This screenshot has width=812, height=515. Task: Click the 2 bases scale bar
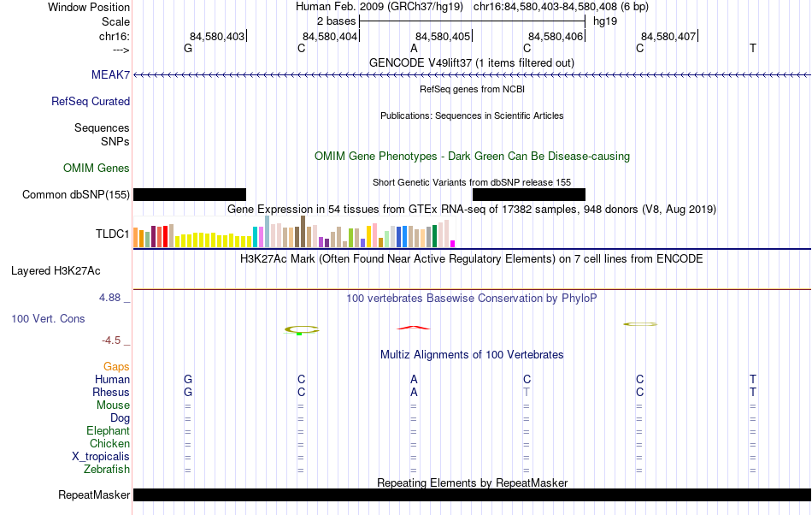[472, 21]
